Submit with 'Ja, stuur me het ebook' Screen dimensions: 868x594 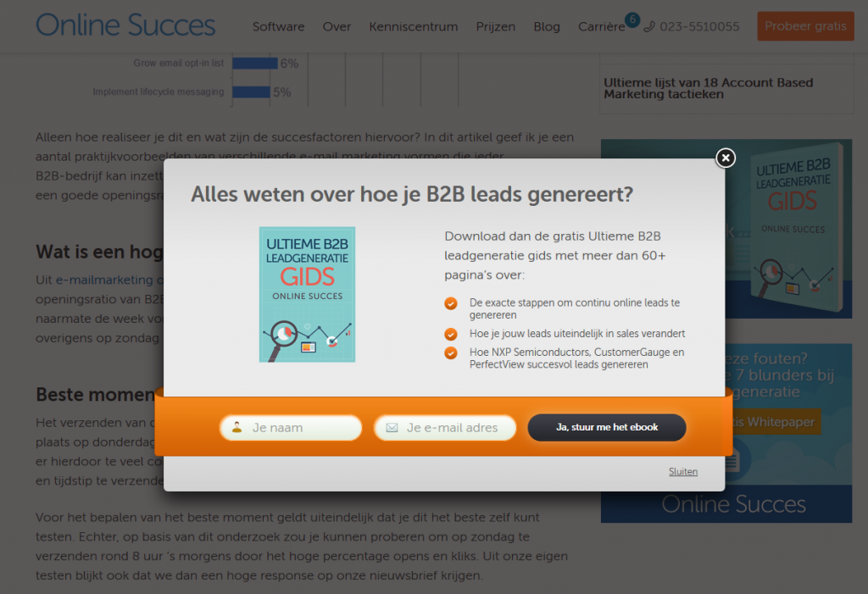607,427
